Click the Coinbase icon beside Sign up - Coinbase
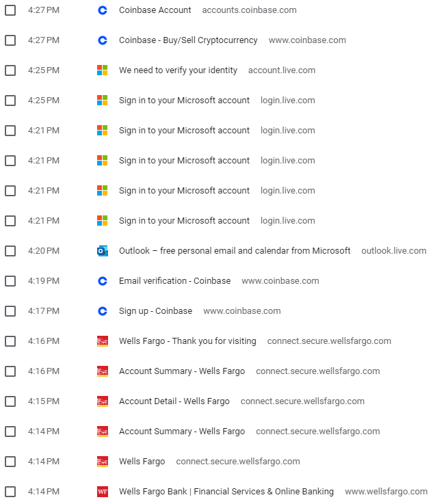 103,311
